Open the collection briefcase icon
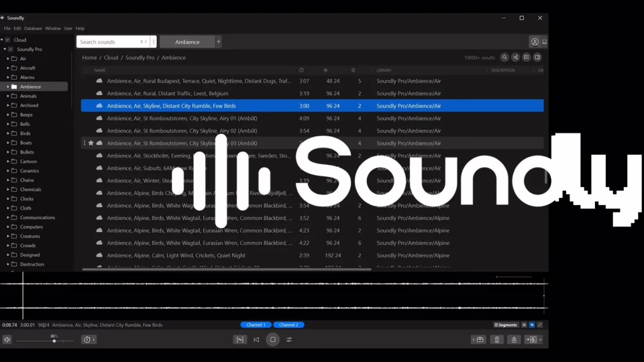Viewport: 644px width, 362px height. (479, 340)
